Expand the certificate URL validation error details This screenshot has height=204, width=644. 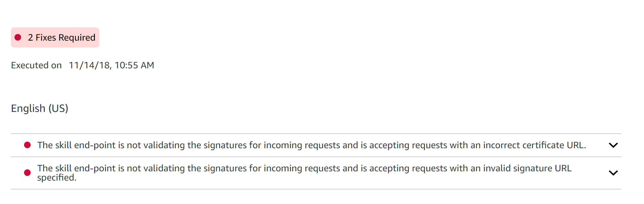tap(613, 145)
